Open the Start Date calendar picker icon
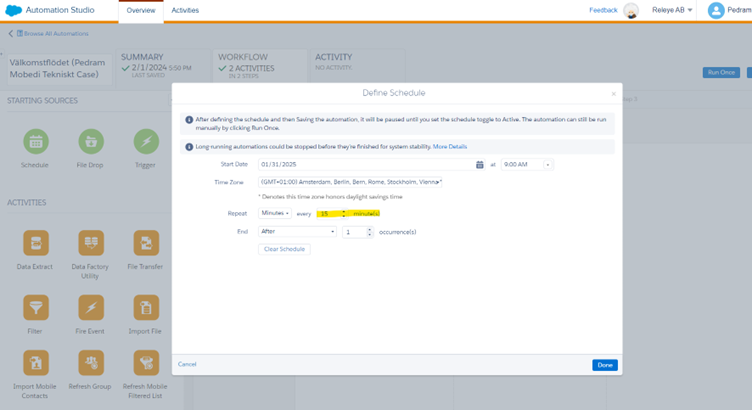 point(480,164)
